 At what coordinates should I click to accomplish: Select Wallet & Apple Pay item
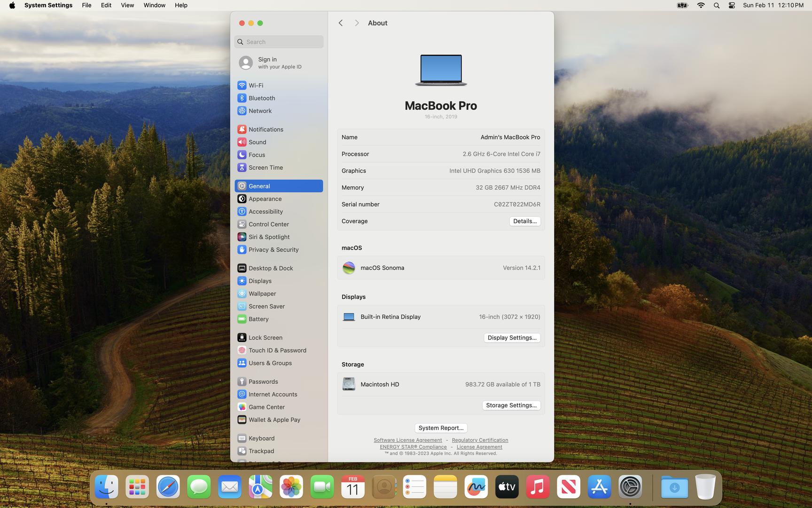[274, 420]
